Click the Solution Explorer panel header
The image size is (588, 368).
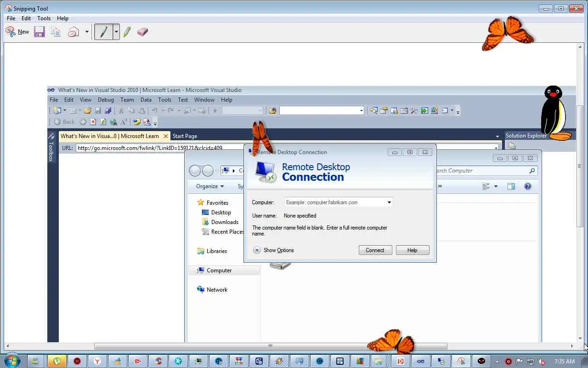point(526,136)
